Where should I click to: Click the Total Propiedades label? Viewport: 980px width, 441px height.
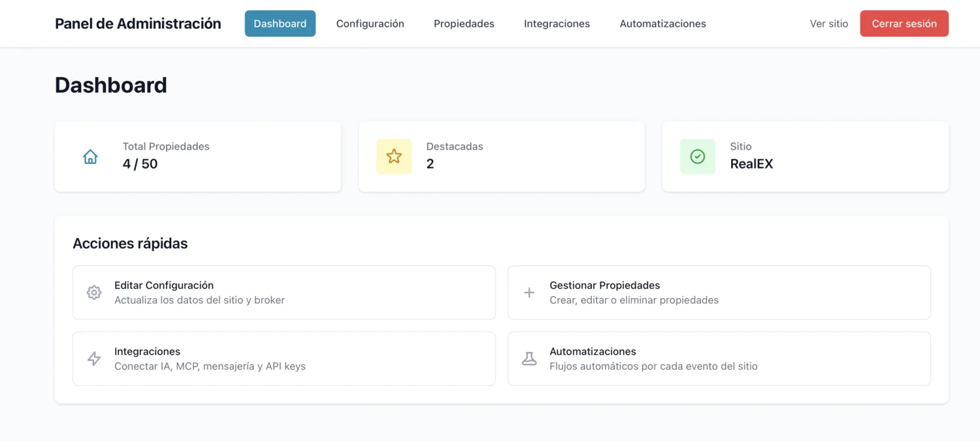[166, 146]
